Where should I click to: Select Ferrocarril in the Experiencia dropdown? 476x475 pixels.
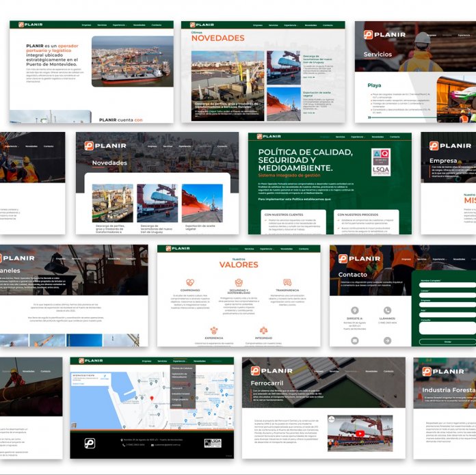(x=177, y=388)
